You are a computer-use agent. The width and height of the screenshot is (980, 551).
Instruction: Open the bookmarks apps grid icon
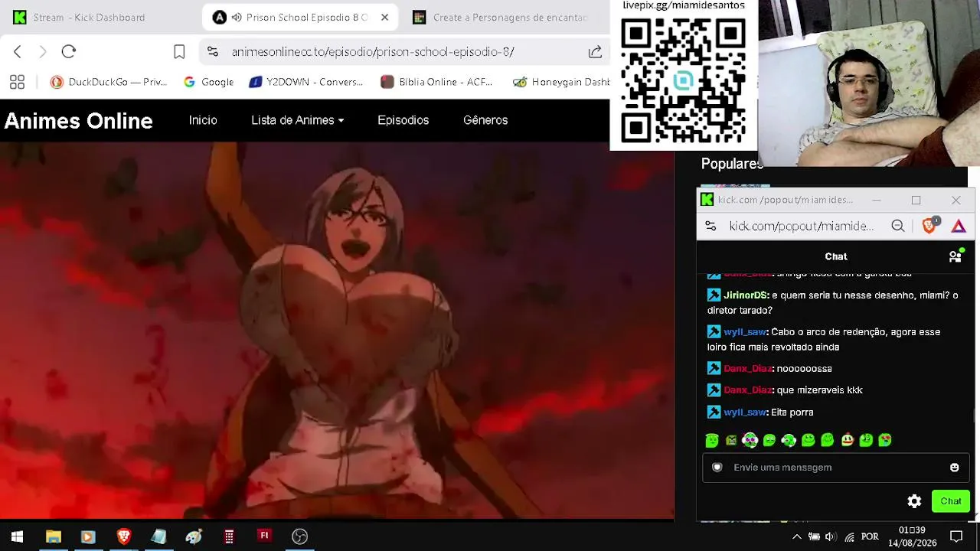(x=17, y=82)
